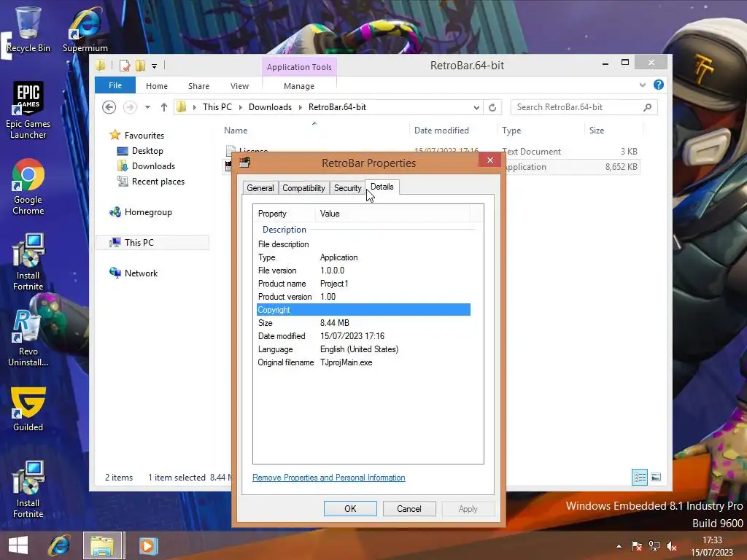Open the Security tab
This screenshot has height=560, width=747.
(x=348, y=188)
